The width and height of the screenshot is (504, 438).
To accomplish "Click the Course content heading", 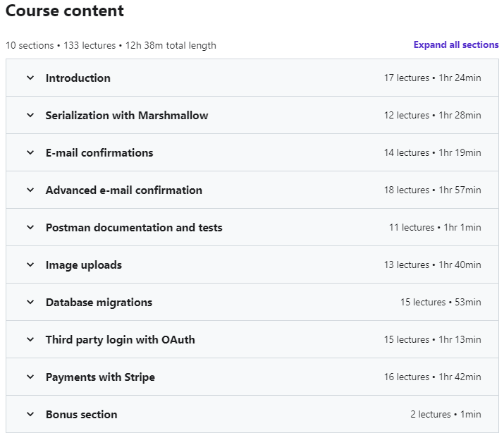I will (x=65, y=11).
